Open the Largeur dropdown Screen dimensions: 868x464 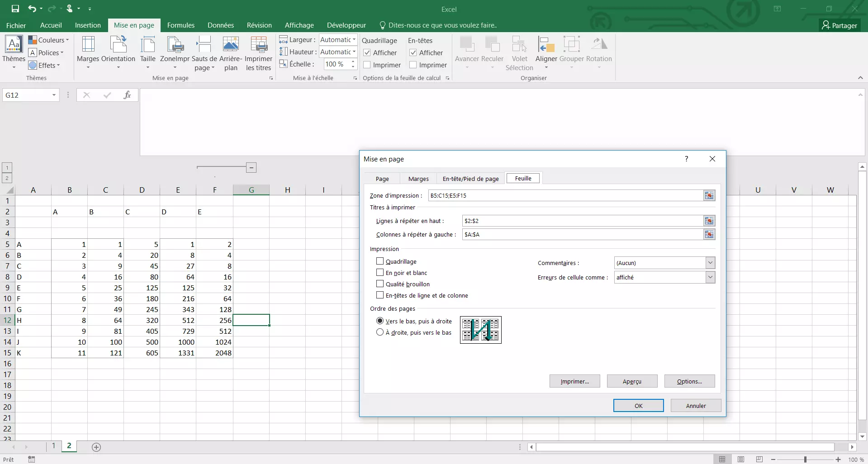[354, 40]
